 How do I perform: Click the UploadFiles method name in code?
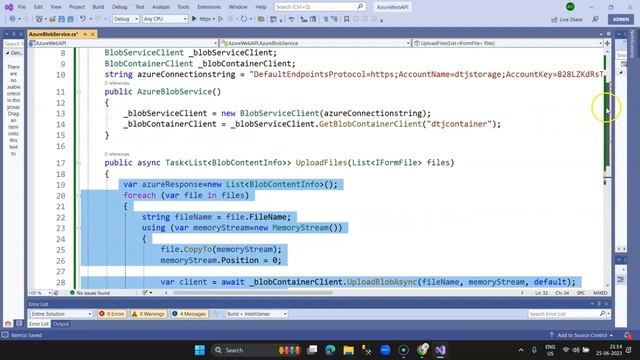[x=321, y=162]
